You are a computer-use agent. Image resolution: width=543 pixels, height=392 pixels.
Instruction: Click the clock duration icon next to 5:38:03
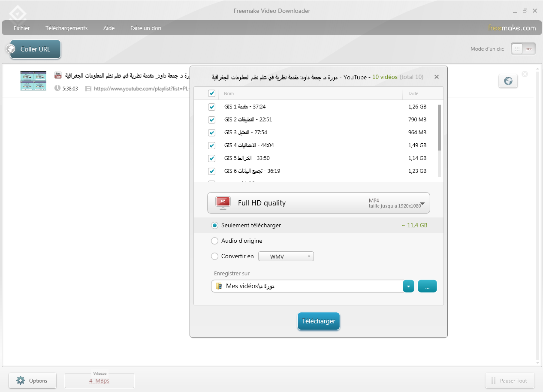click(x=57, y=88)
